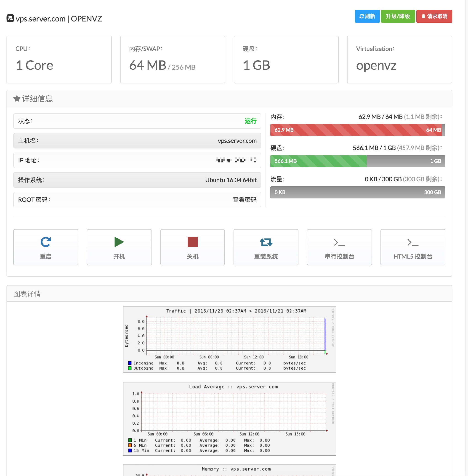The width and height of the screenshot is (468, 476).
Task: Click the red 关机 stop square icon
Action: coord(193,242)
